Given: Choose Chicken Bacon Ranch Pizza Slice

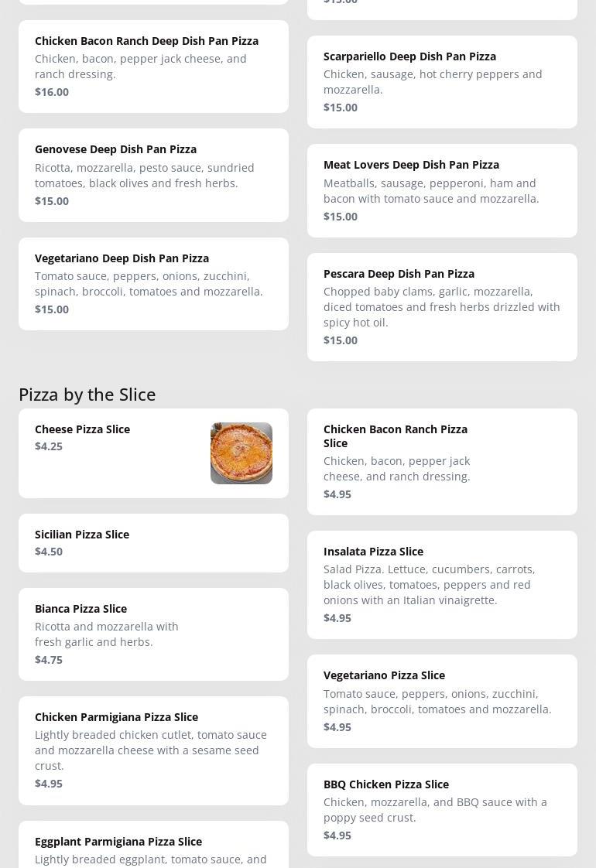Looking at the screenshot, I should 396,436.
